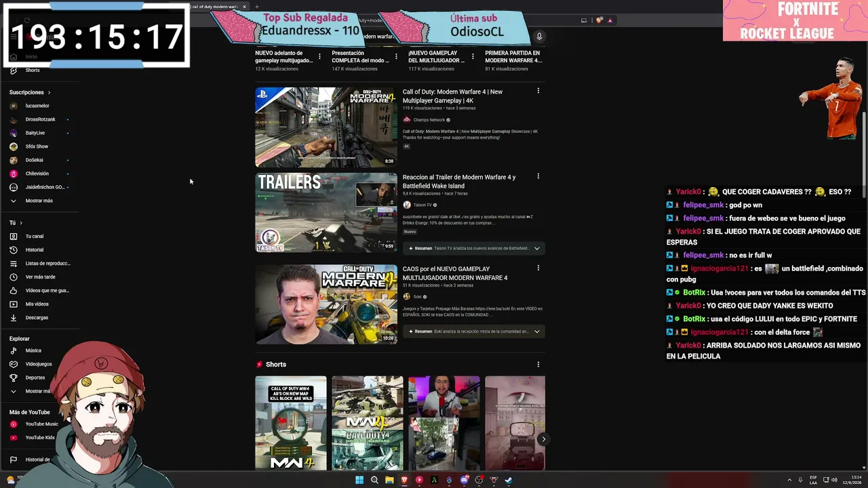Open Shorts section options menu
The height and width of the screenshot is (488, 868).
pyautogui.click(x=538, y=365)
